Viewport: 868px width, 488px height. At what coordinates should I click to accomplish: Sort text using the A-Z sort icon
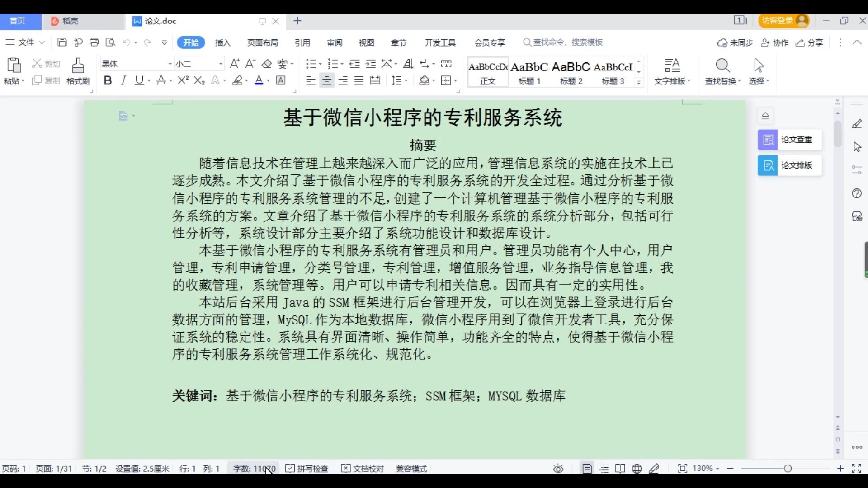(x=408, y=64)
